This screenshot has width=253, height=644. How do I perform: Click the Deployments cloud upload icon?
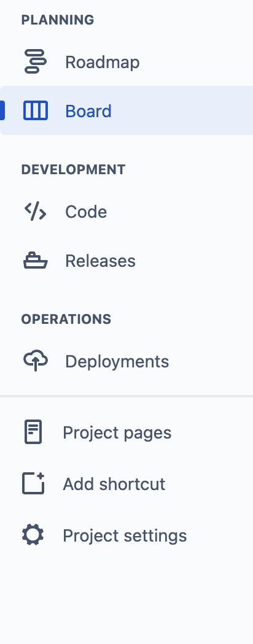click(x=36, y=360)
